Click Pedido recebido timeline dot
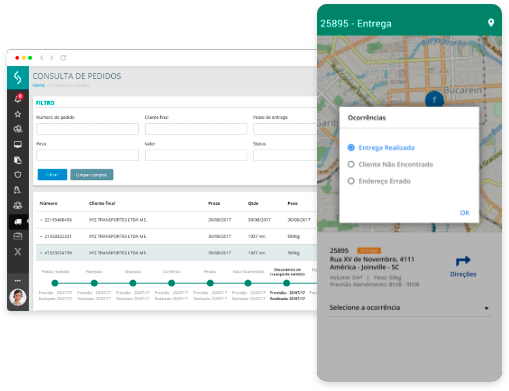Screen dimensions: 509x391 click(55, 283)
